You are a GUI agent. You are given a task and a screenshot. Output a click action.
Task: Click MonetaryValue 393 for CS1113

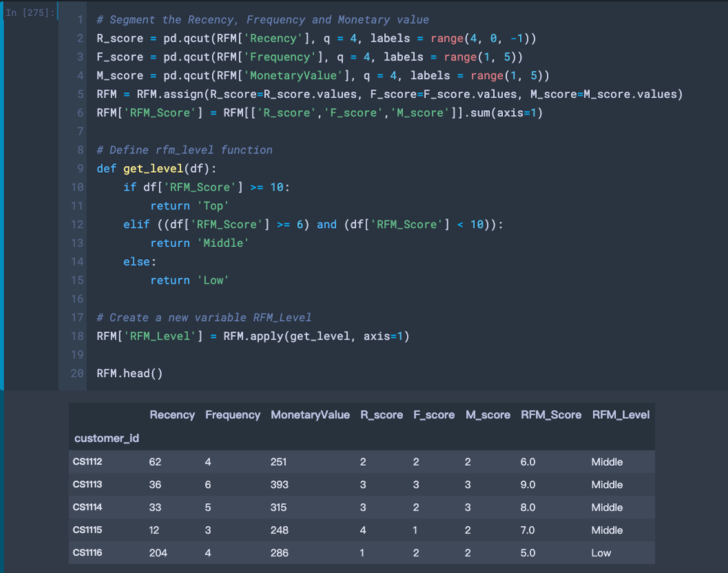click(x=280, y=484)
